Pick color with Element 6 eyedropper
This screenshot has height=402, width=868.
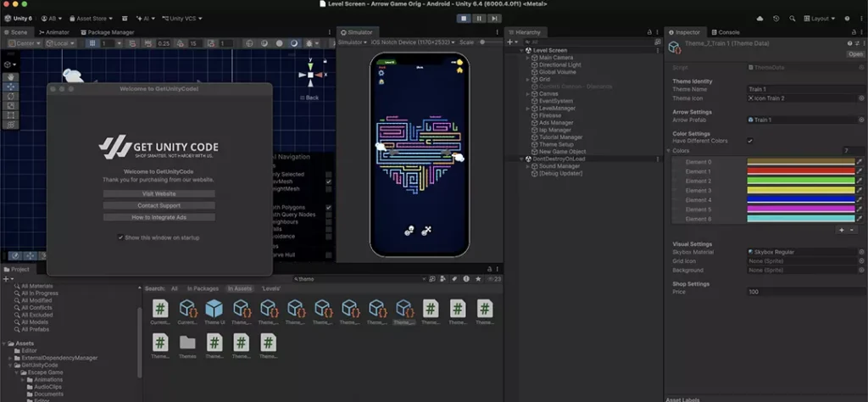tap(860, 219)
